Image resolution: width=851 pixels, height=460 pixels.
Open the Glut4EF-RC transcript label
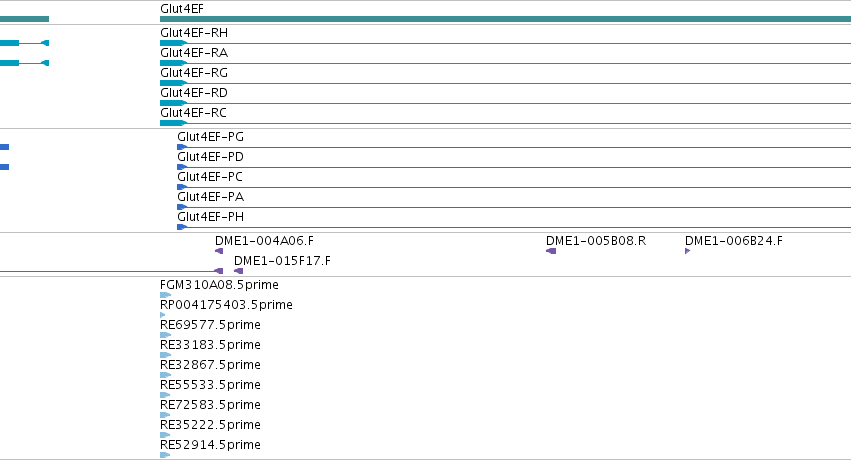[x=193, y=113]
